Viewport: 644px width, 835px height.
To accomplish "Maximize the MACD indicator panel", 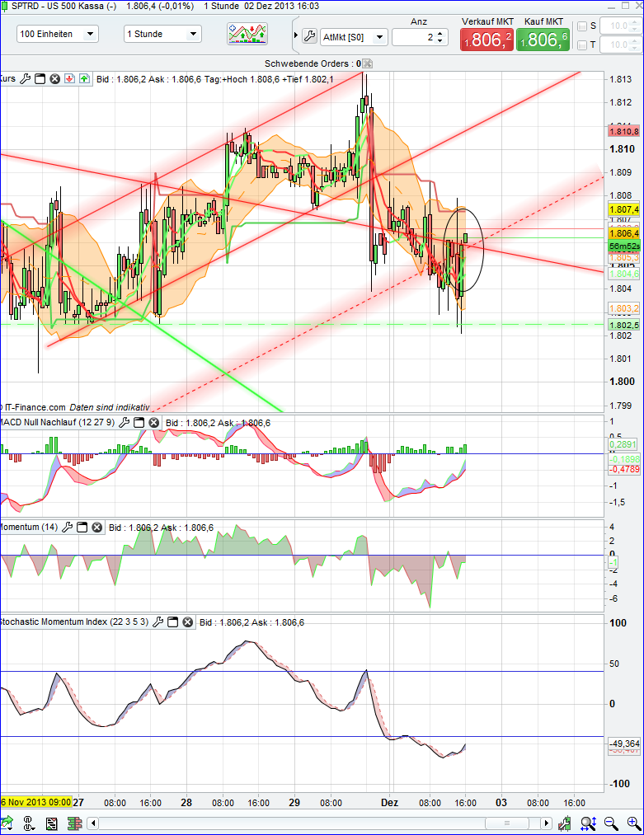I will (139, 423).
